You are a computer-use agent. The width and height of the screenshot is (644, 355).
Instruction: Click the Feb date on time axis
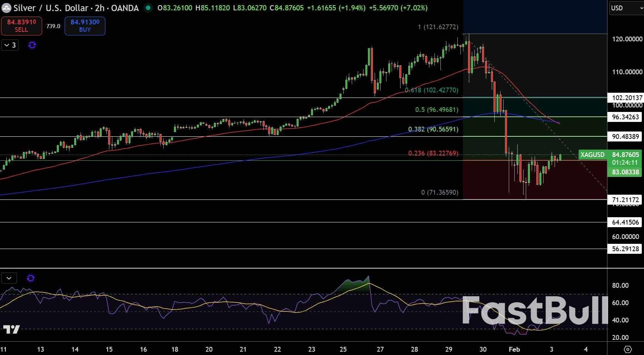coord(514,349)
